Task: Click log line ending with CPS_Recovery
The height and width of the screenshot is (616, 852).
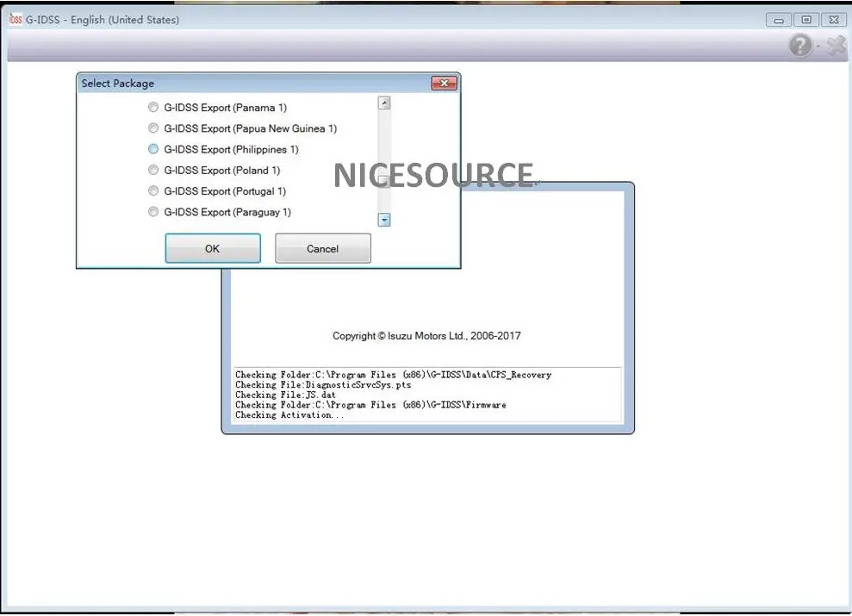Action: [x=394, y=375]
